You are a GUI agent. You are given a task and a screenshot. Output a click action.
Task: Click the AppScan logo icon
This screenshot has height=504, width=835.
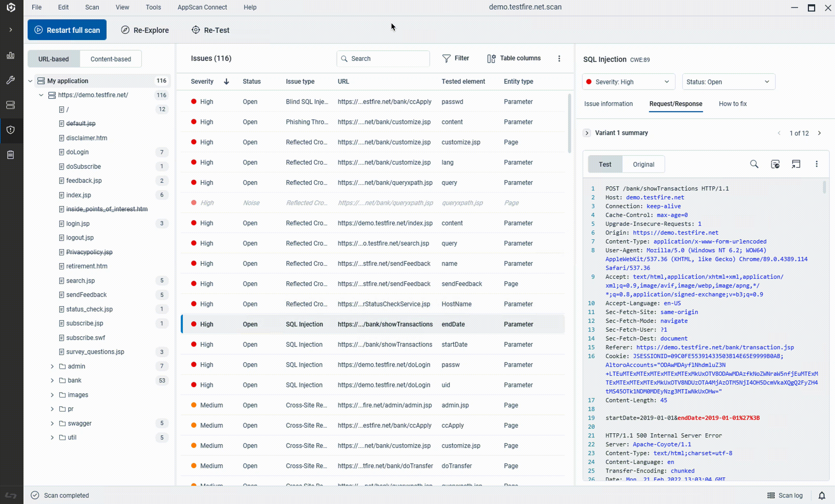point(11,8)
